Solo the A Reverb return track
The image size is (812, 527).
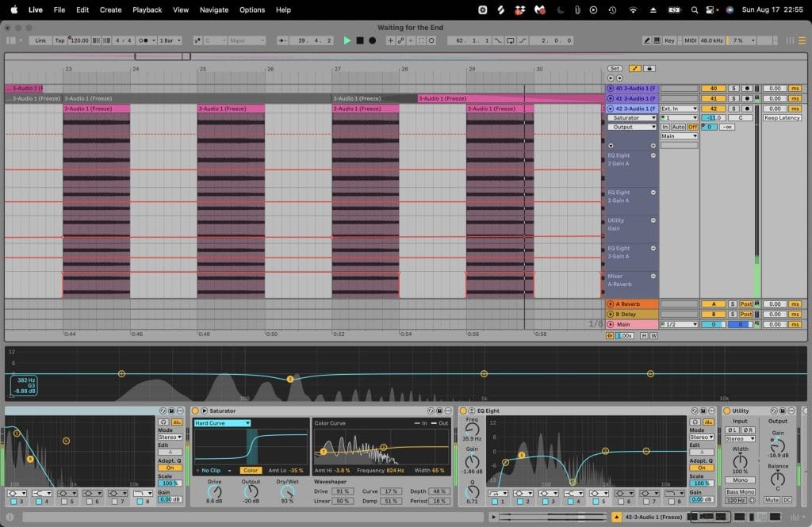[x=732, y=304]
